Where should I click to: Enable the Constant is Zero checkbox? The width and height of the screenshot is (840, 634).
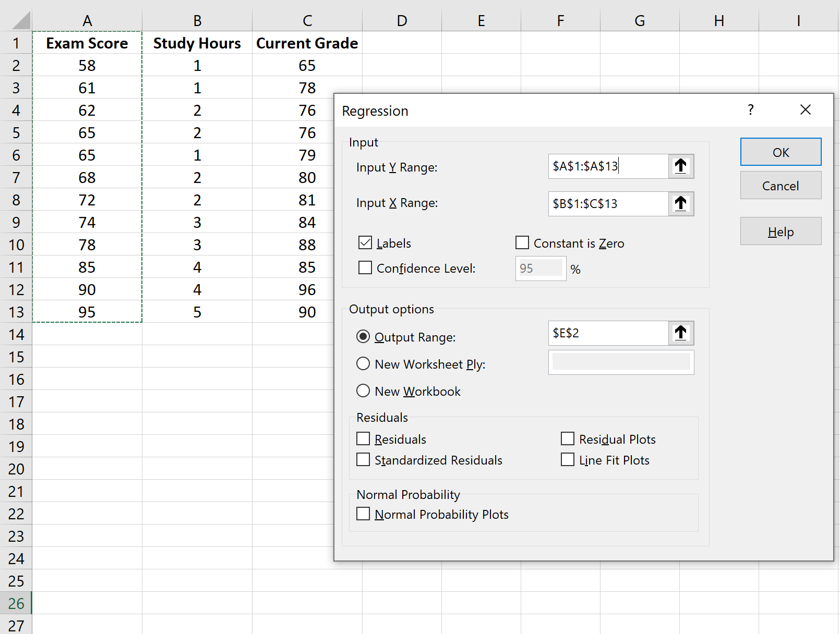pos(522,242)
